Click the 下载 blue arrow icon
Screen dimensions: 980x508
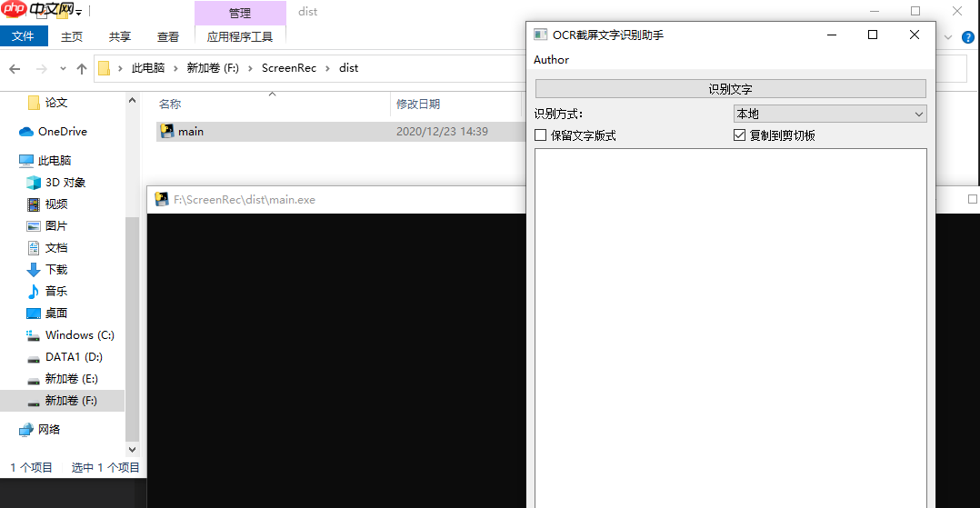tap(33, 270)
